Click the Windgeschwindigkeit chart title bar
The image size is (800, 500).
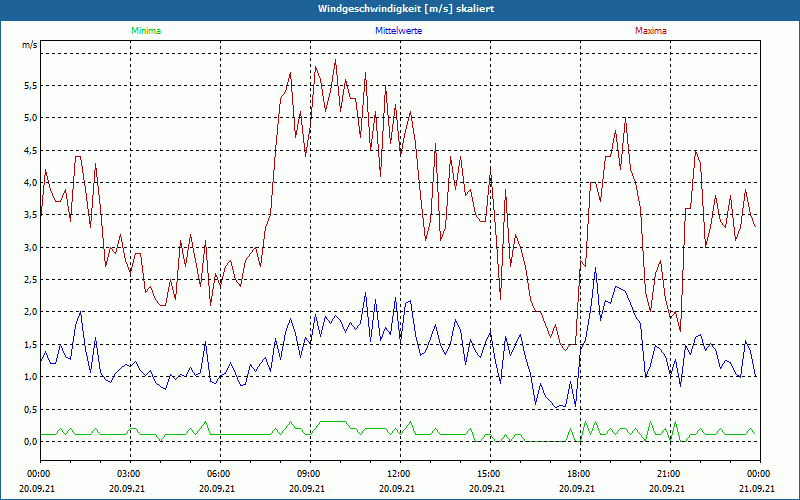tap(400, 9)
